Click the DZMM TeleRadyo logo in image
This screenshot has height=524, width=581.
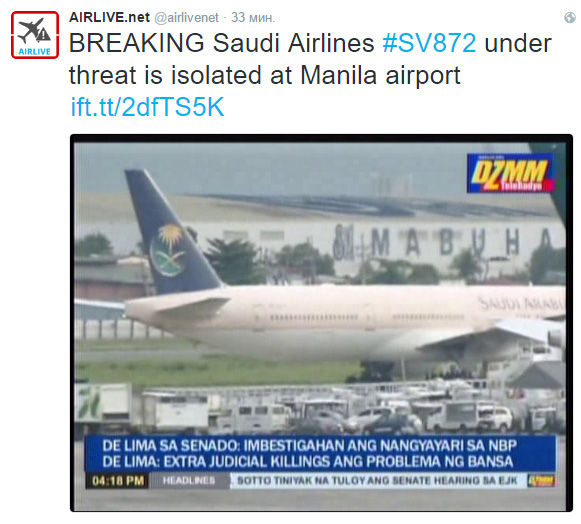point(511,173)
